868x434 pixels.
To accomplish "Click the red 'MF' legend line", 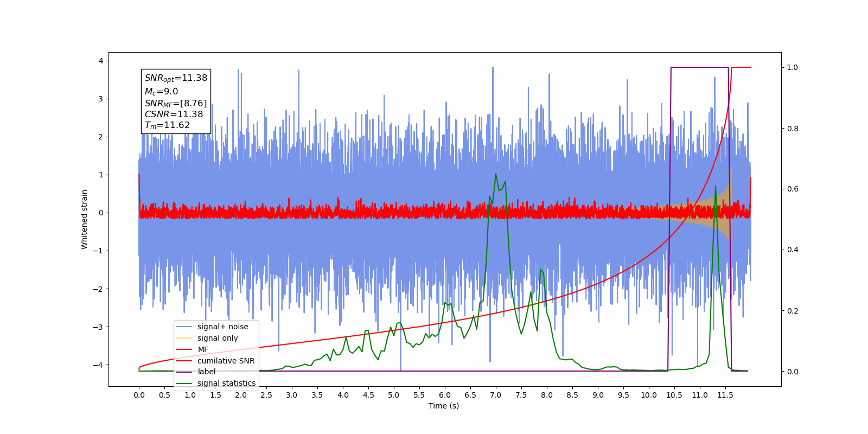I will coord(184,349).
